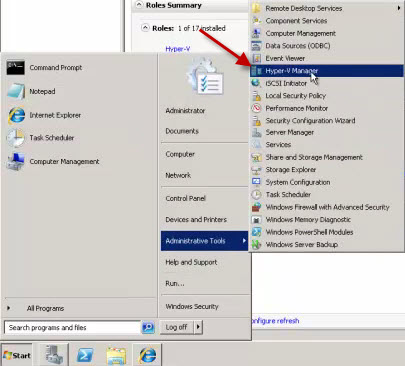Open Server Manager from the taskbar
This screenshot has height=366, width=405.
click(x=54, y=355)
